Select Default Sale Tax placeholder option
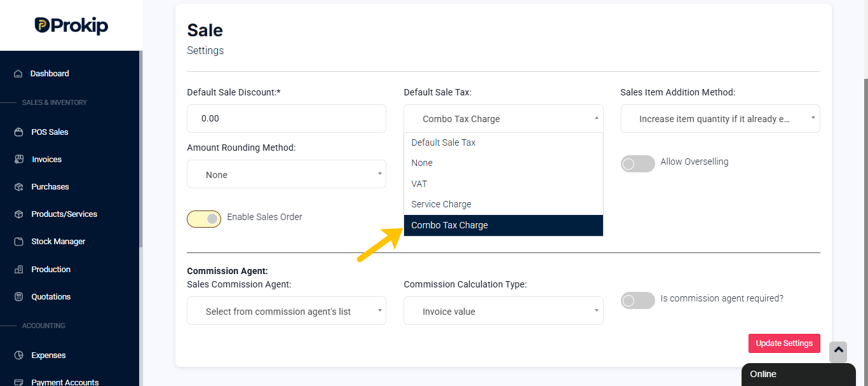The width and height of the screenshot is (868, 386). click(x=503, y=142)
